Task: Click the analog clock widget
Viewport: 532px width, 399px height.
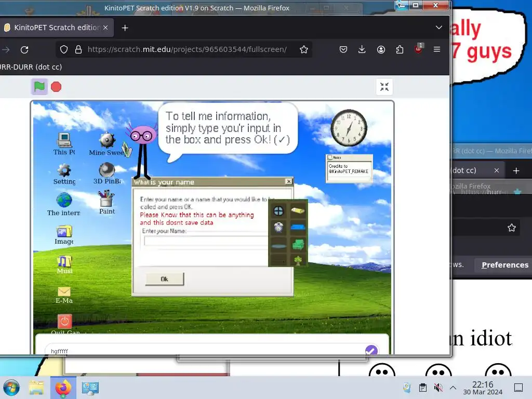Action: [349, 128]
